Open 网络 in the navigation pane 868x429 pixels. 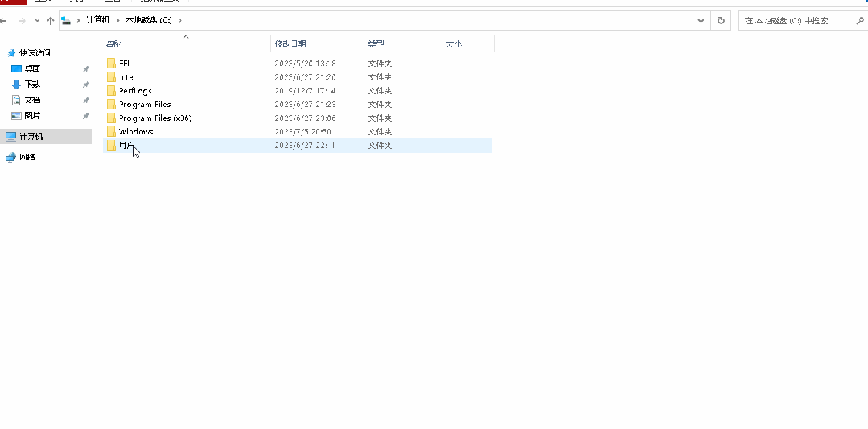pyautogui.click(x=27, y=157)
